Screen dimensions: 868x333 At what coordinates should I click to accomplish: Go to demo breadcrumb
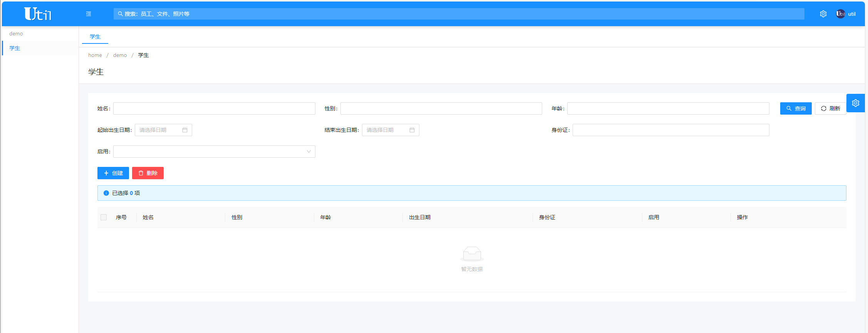pyautogui.click(x=120, y=55)
